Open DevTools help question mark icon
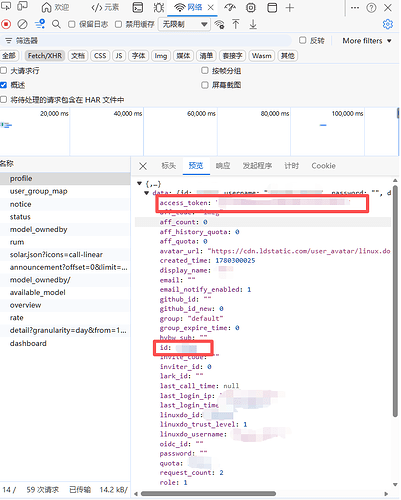The width and height of the screenshot is (401, 500). click(x=371, y=7)
